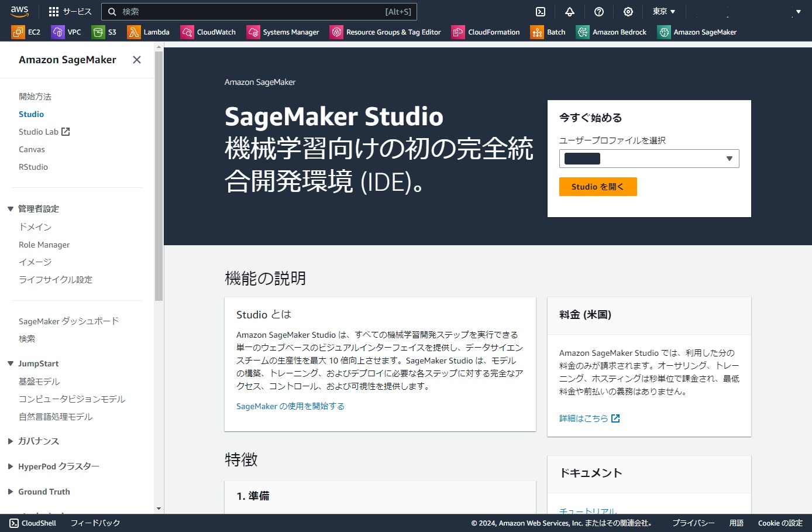Follow the 詳細はこちら pricing link

tap(584, 418)
